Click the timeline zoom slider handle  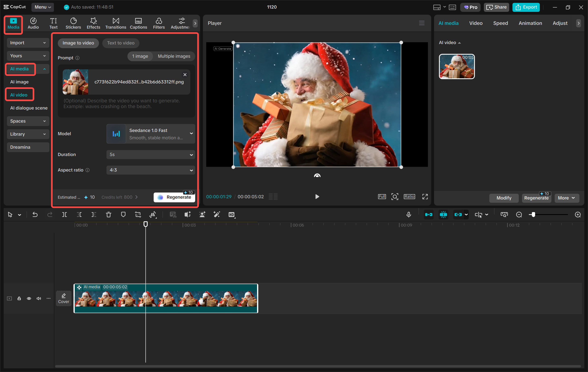(533, 215)
